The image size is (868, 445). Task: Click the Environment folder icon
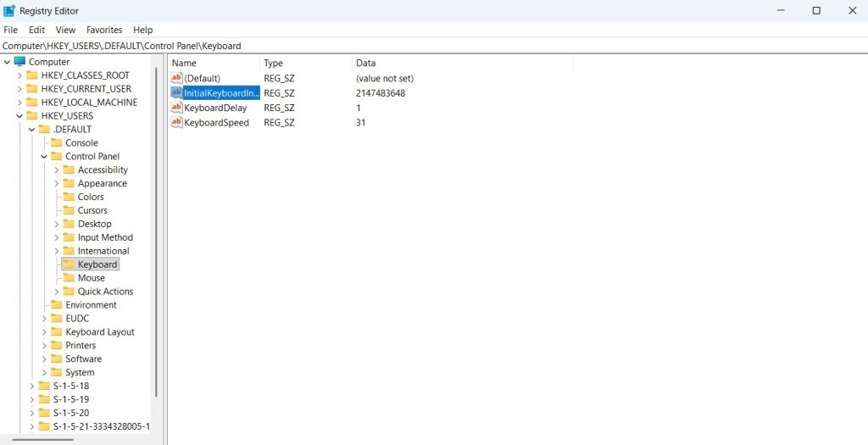(57, 305)
